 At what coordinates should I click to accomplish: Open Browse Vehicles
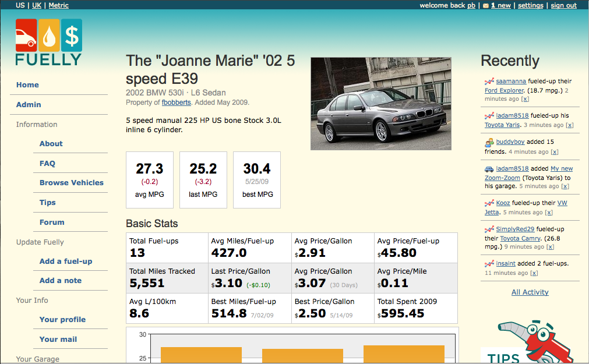[x=72, y=183]
